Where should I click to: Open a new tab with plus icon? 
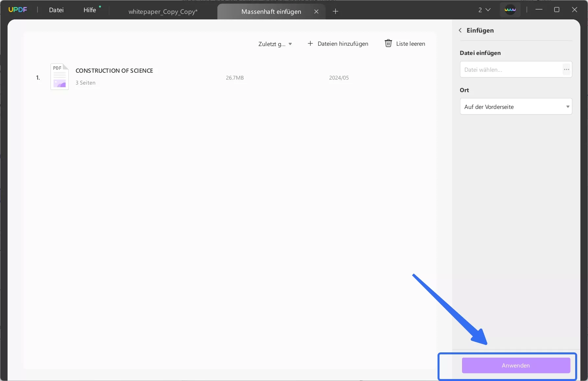[335, 12]
